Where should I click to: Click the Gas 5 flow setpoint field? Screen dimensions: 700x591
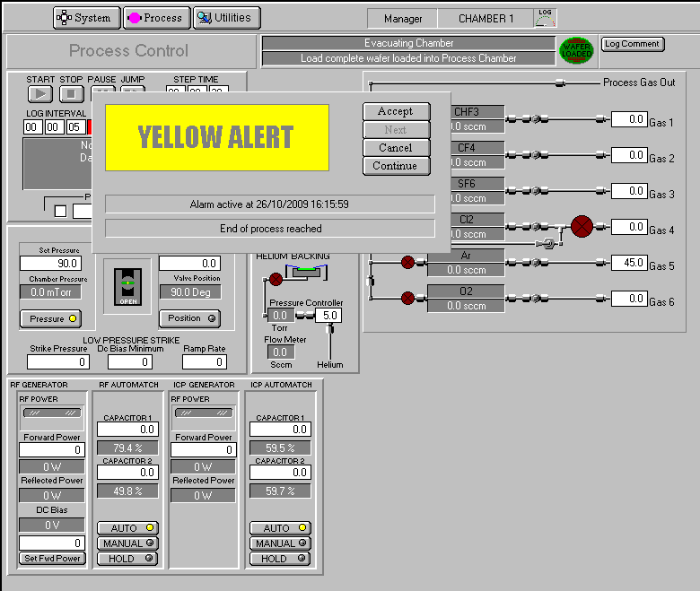[x=628, y=263]
